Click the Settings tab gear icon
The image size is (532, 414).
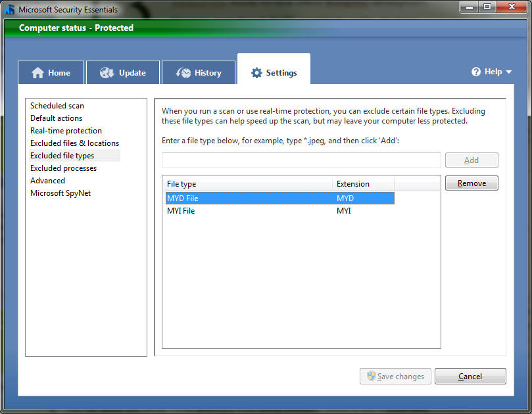pyautogui.click(x=256, y=72)
